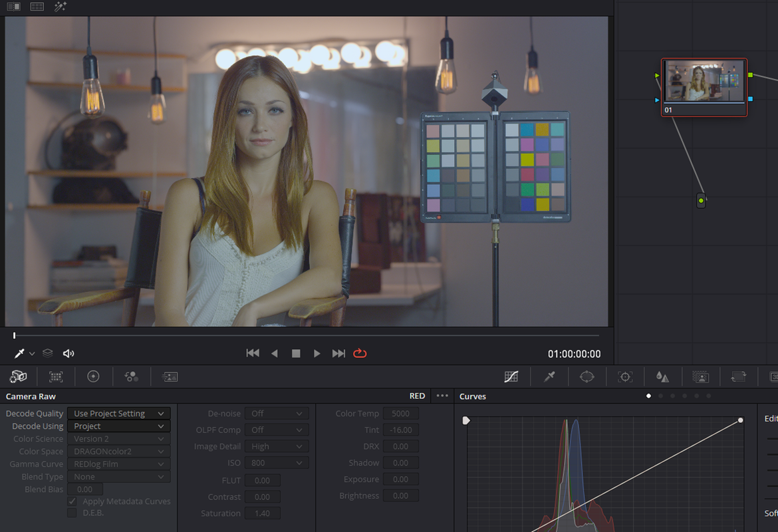The height and width of the screenshot is (532, 778).
Task: Select node 01 thumbnail in node editor
Action: (x=704, y=87)
